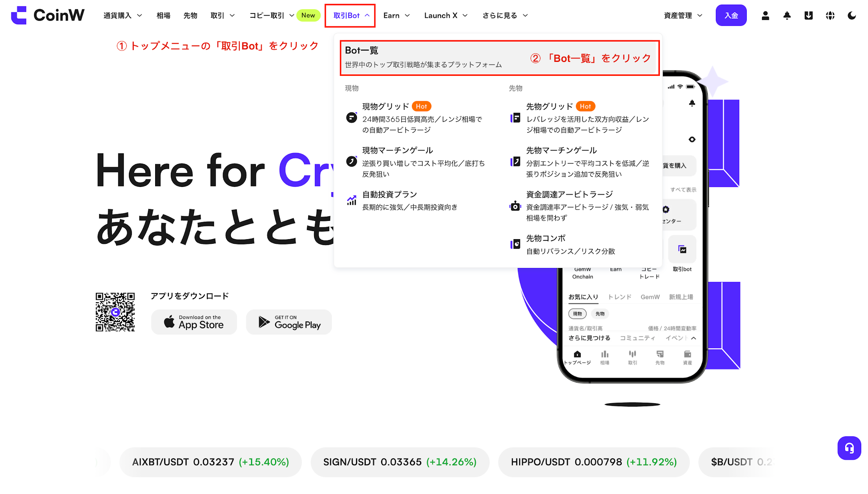Click the Google Play triangle logo

pos(264,322)
